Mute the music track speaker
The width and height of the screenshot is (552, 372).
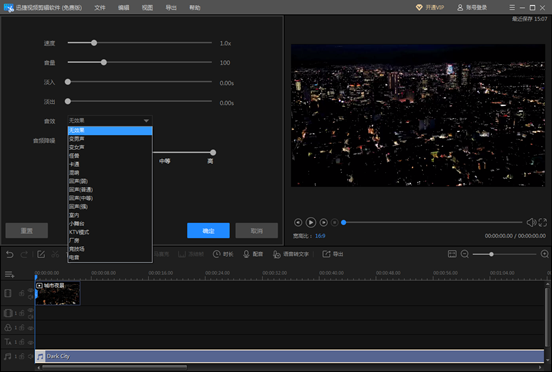tap(30, 356)
